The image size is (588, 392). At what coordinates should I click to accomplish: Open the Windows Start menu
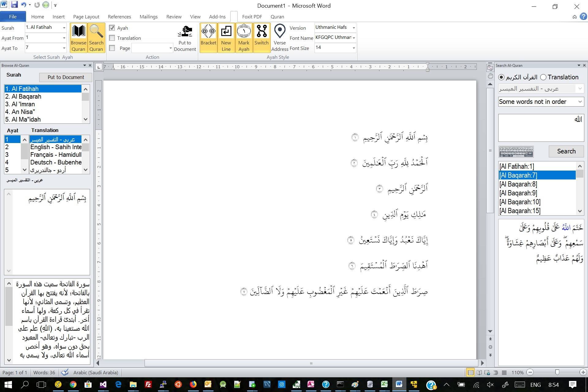click(x=8, y=385)
